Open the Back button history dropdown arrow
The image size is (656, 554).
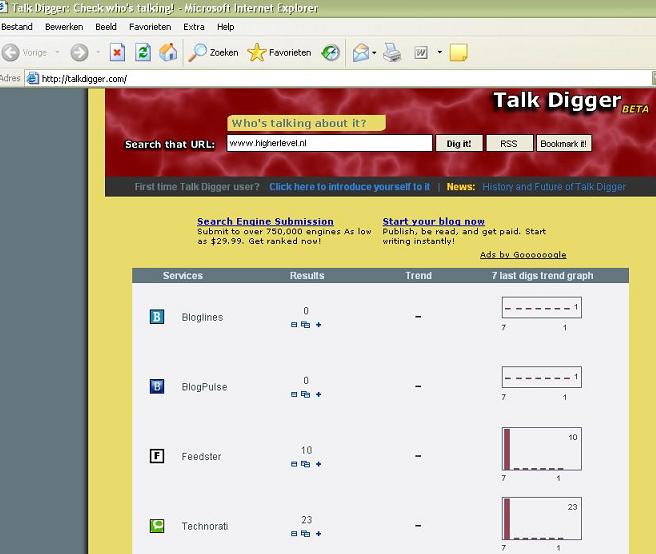coord(57,52)
